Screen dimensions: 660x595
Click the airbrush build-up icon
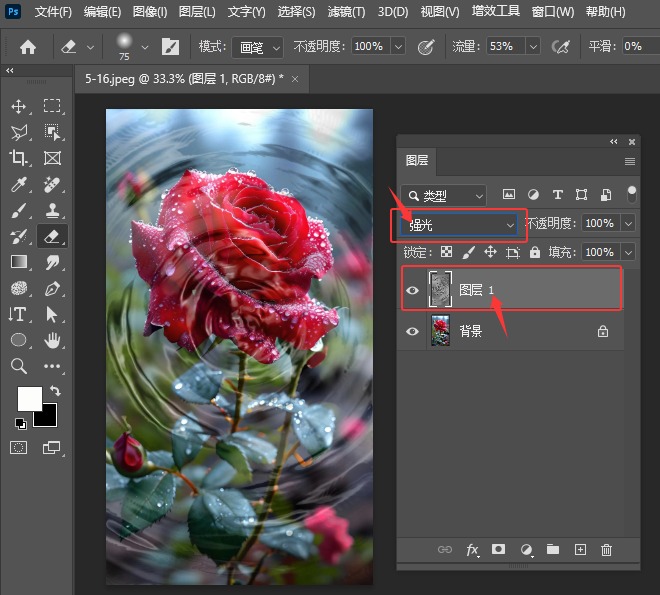point(561,47)
